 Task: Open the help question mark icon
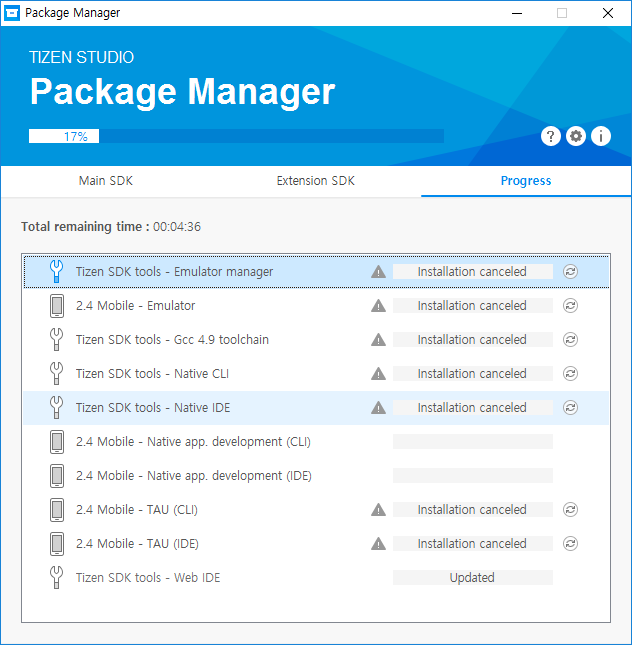click(x=550, y=137)
